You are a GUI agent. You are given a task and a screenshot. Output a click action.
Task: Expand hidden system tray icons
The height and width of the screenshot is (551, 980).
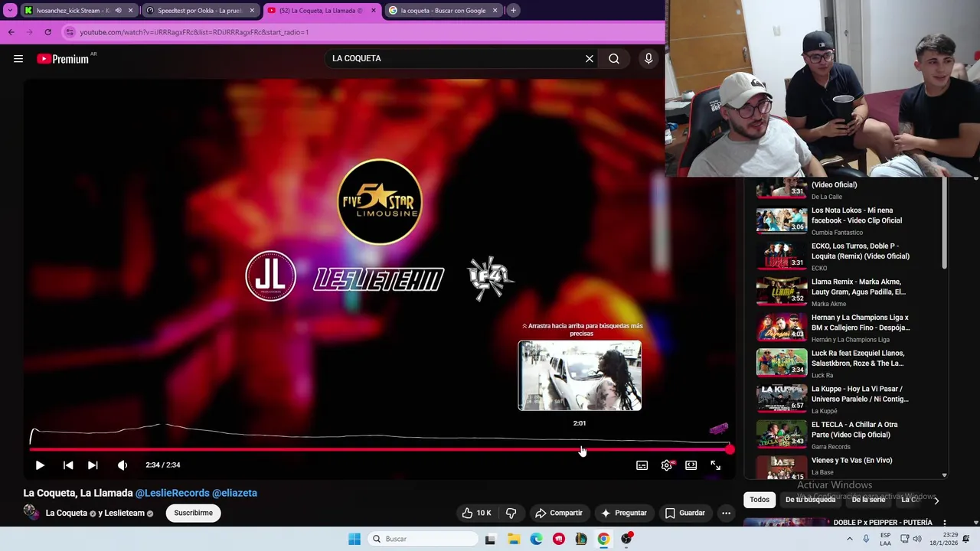849,539
